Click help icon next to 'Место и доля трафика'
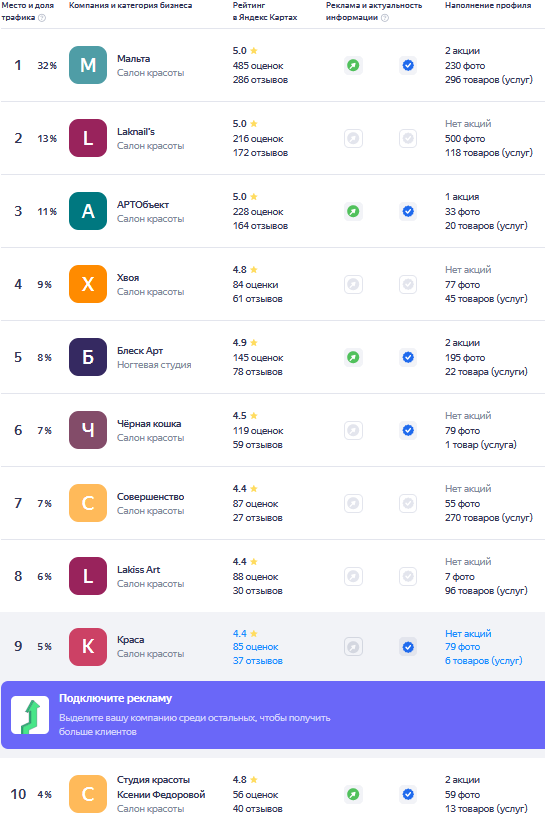545x825 pixels. [42, 18]
